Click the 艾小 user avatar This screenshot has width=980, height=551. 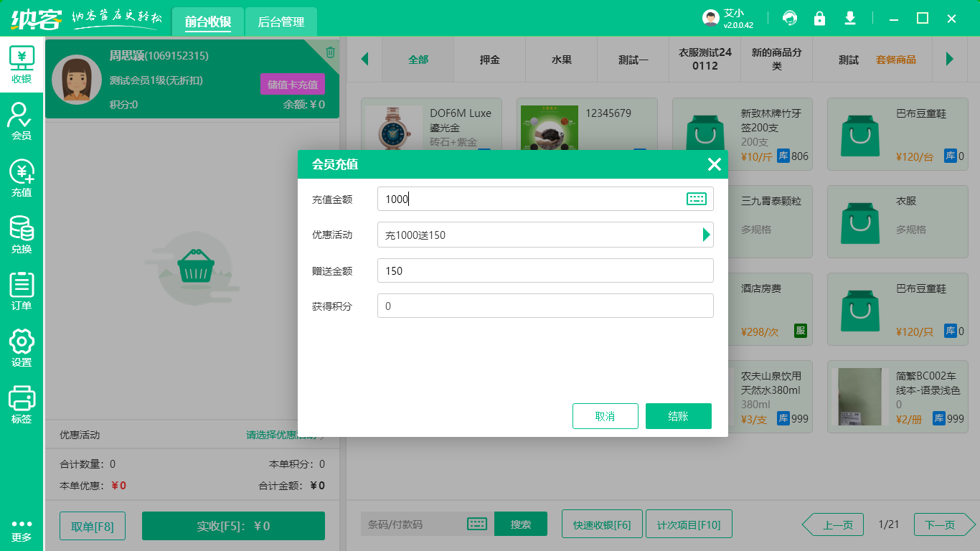click(x=710, y=18)
